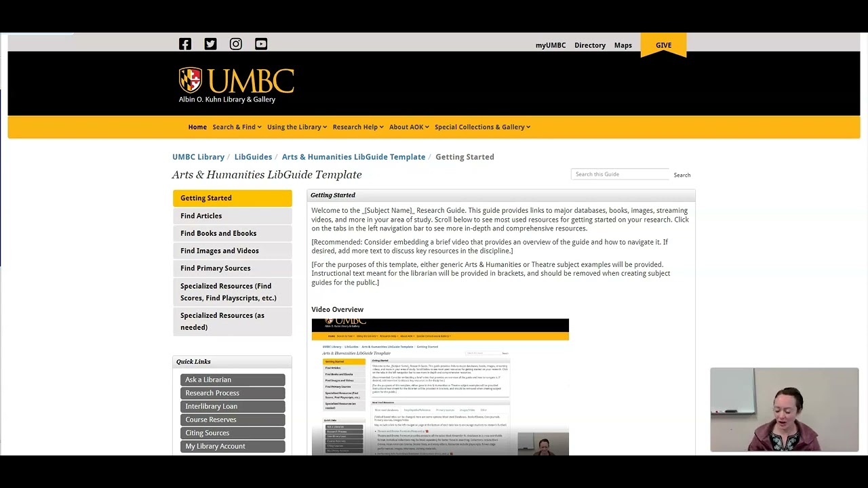This screenshot has width=868, height=488.
Task: Open Specialized Resources (Find Scores) tab
Action: click(x=233, y=292)
